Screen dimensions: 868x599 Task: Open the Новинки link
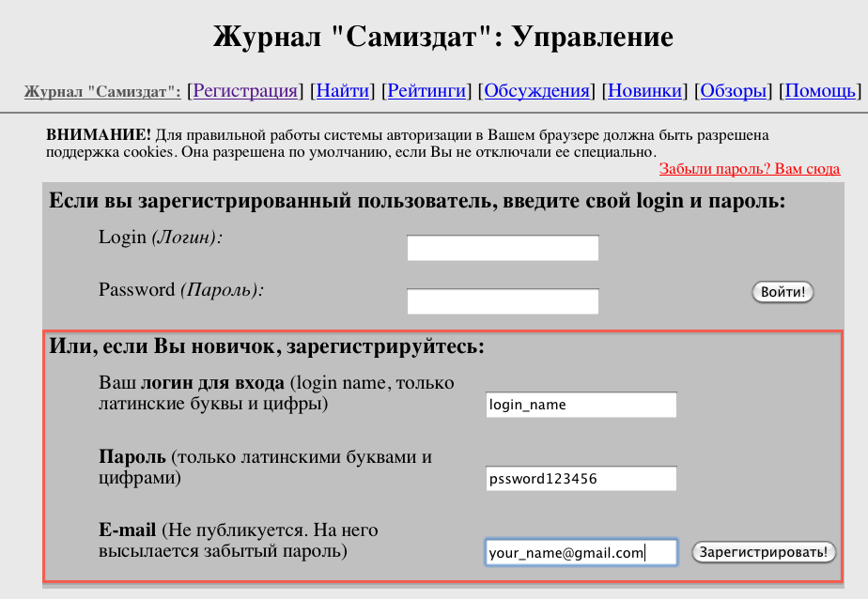[644, 91]
